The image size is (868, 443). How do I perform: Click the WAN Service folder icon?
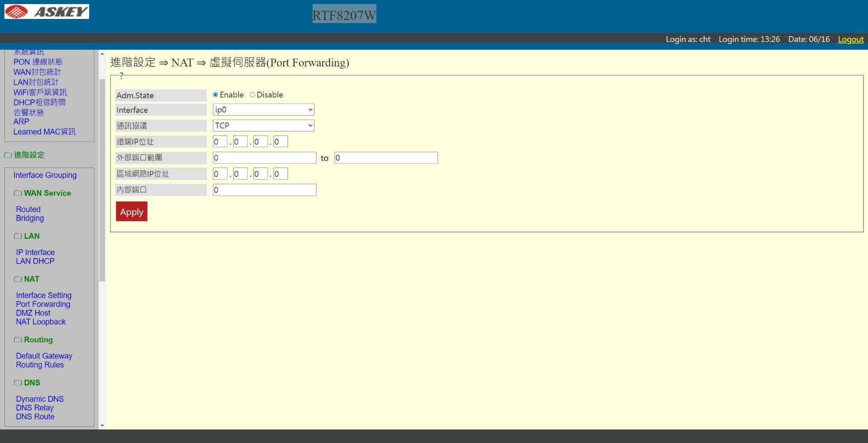click(x=18, y=193)
